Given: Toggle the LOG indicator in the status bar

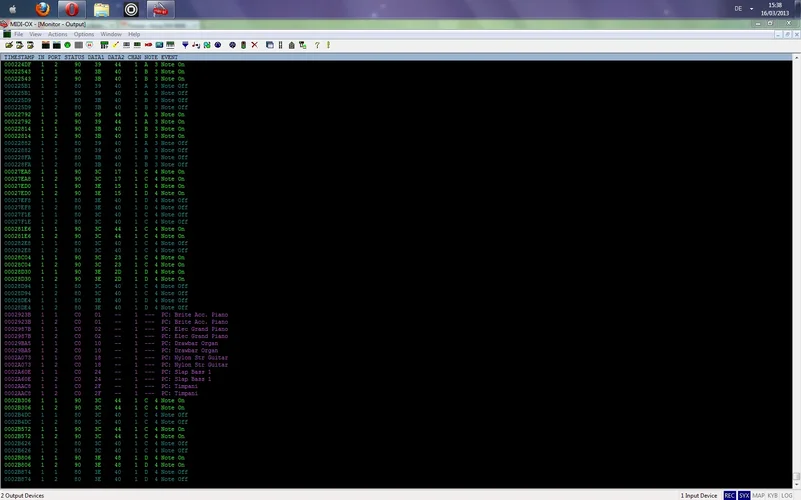Looking at the screenshot, I should coord(787,495).
